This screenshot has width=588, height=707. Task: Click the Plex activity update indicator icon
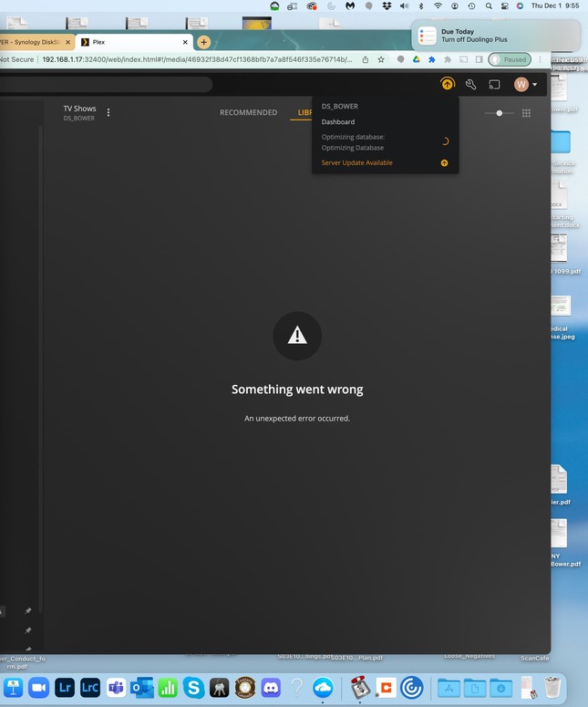click(x=448, y=84)
